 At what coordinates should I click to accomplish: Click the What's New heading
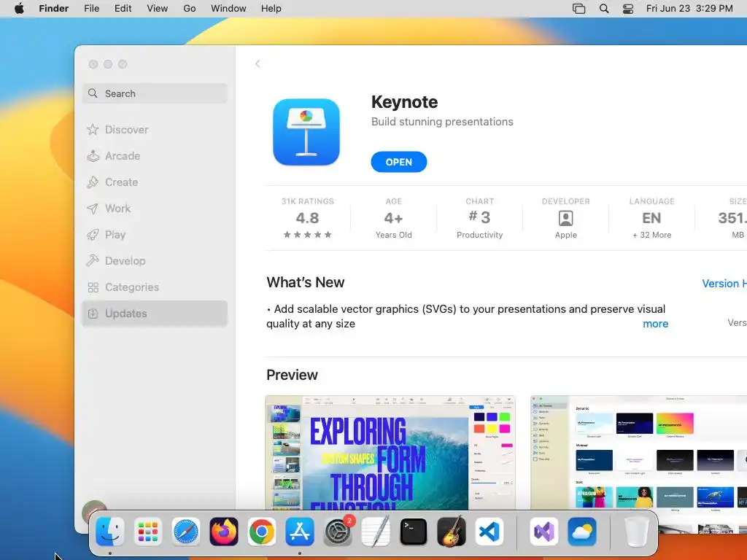(x=306, y=282)
